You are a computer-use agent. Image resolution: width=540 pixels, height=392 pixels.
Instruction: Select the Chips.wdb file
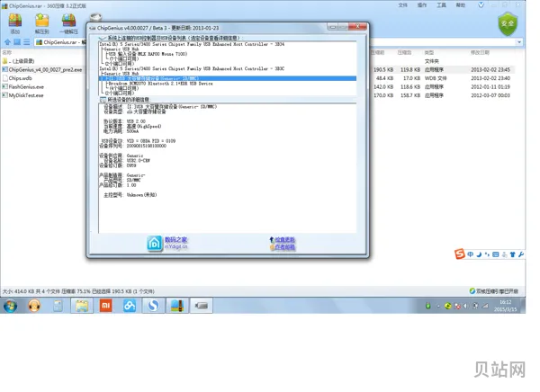(17, 78)
